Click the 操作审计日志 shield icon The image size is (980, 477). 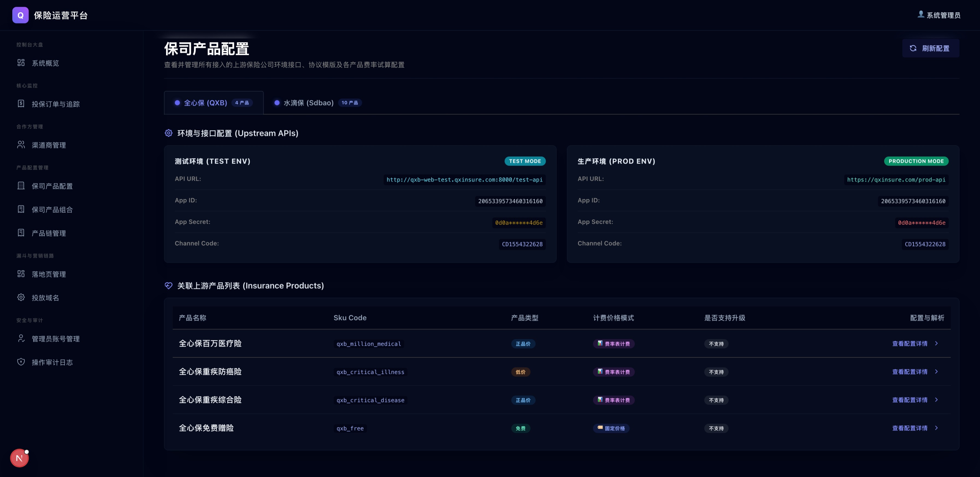tap(21, 362)
